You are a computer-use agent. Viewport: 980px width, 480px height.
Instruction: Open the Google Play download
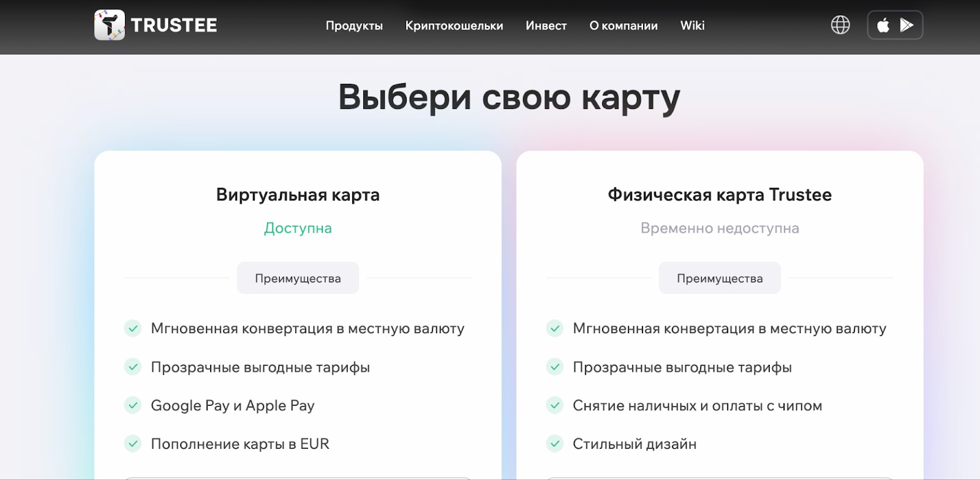point(907,25)
